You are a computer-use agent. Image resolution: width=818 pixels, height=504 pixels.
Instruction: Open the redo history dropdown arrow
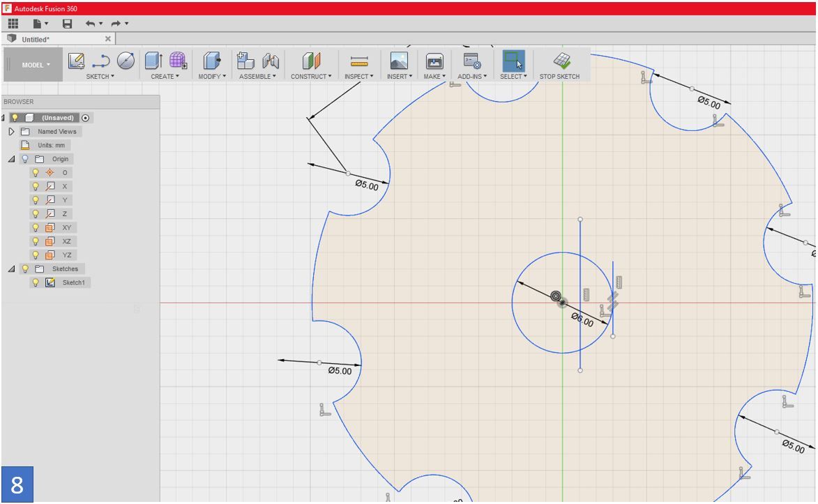126,24
